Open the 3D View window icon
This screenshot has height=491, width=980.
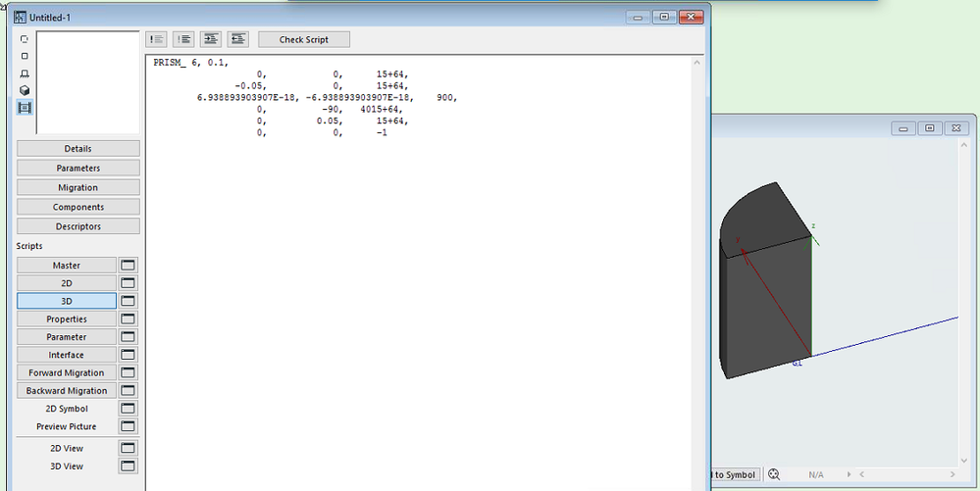coord(129,466)
